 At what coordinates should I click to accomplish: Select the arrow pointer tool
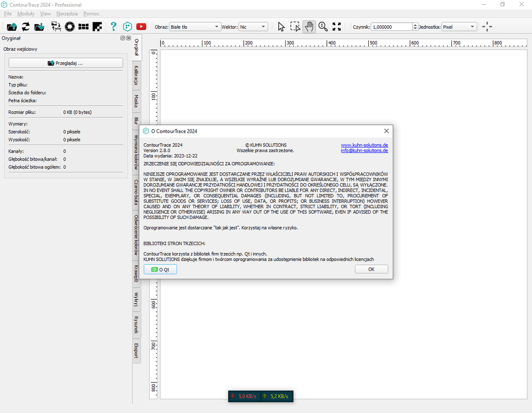click(281, 27)
